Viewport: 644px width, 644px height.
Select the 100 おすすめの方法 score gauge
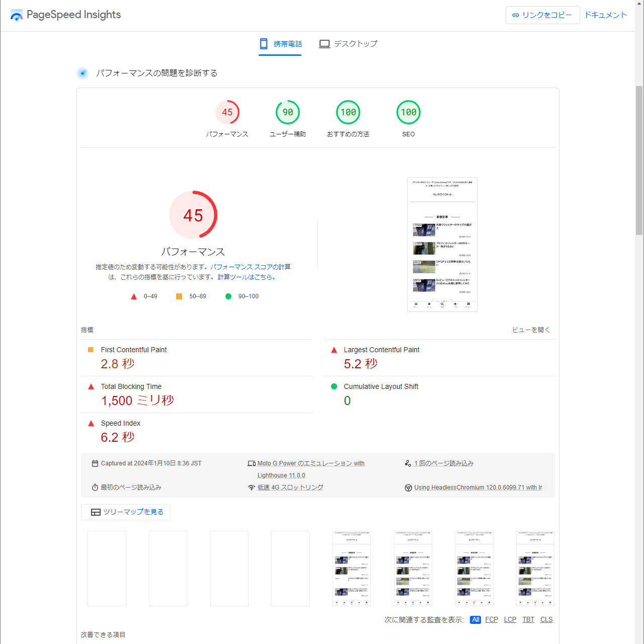tap(348, 119)
